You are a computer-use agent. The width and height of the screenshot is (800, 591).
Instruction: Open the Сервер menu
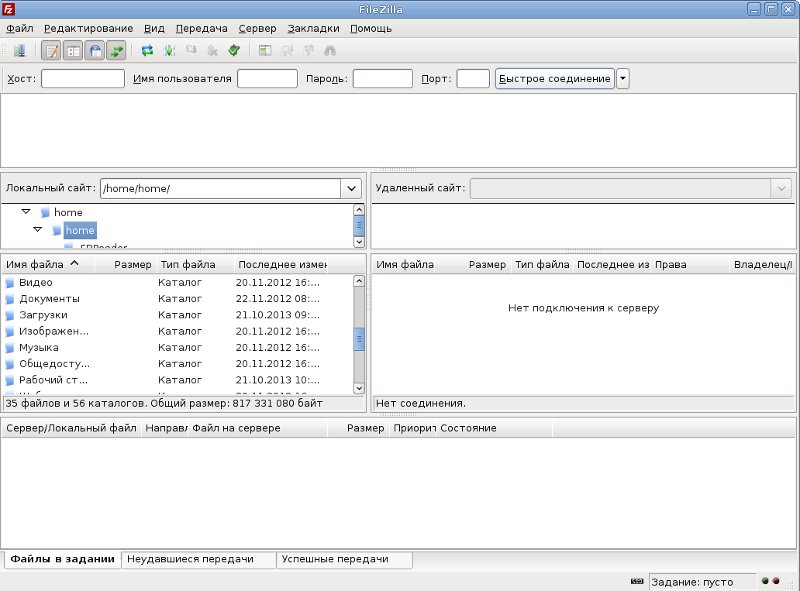click(x=257, y=29)
